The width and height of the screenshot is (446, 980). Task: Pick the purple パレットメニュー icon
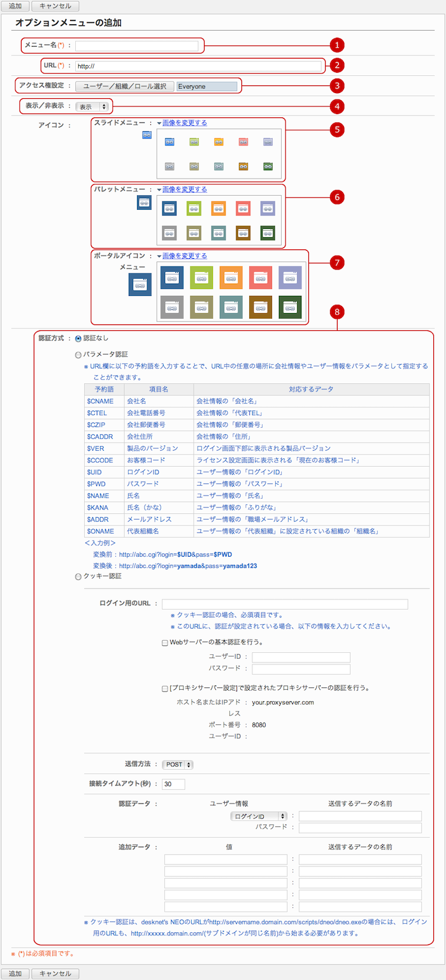pos(268,208)
